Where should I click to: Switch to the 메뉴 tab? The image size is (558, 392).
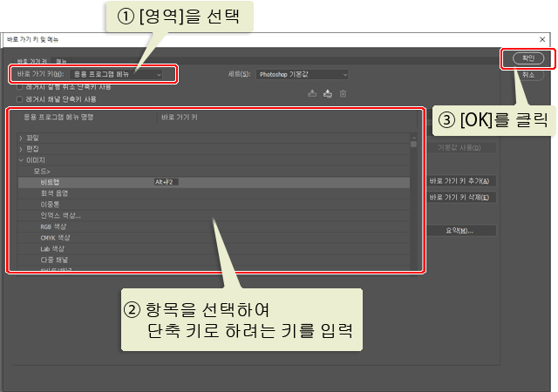click(62, 62)
